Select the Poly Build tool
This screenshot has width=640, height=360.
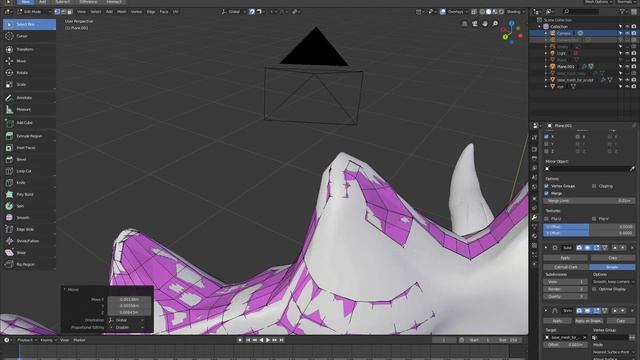(29, 195)
